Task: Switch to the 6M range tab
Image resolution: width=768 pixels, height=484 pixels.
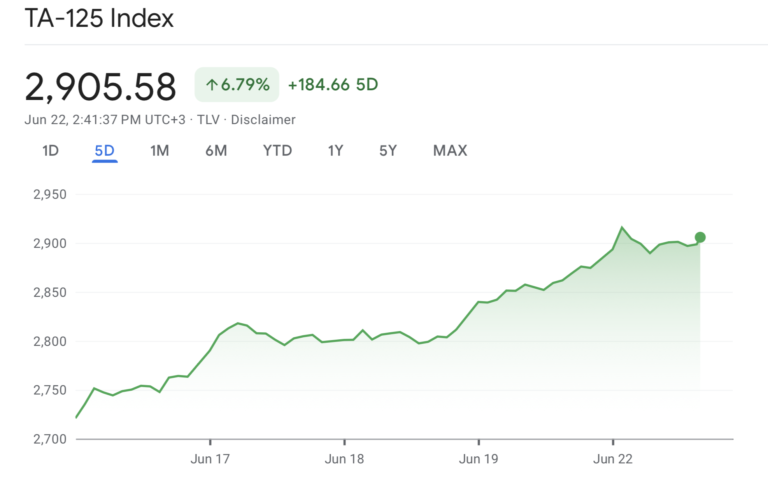Action: click(216, 150)
